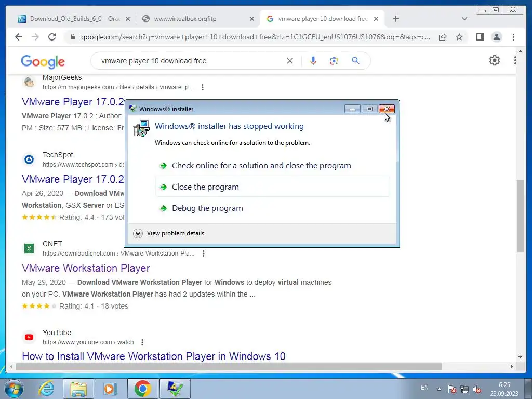The height and width of the screenshot is (399, 532).
Task: Open the Chrome three-dot menu
Action: click(x=513, y=37)
